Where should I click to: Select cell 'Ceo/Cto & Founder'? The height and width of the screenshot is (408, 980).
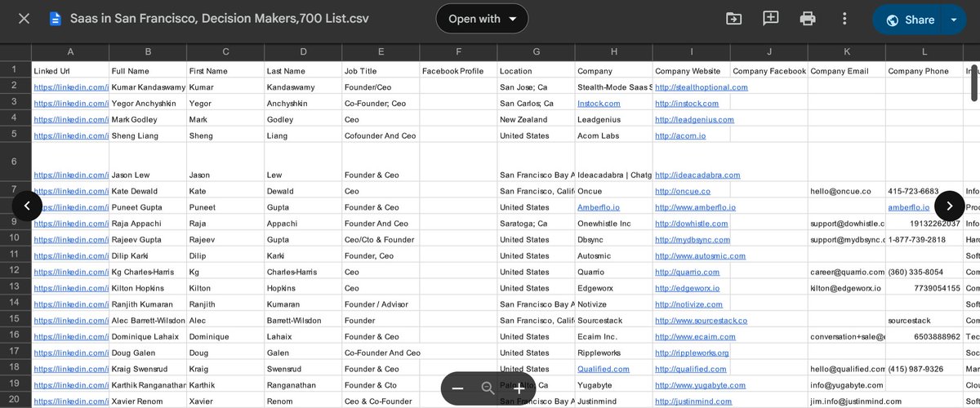(x=381, y=240)
